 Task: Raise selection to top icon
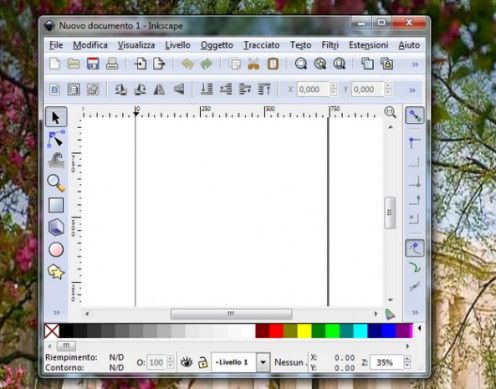(264, 89)
